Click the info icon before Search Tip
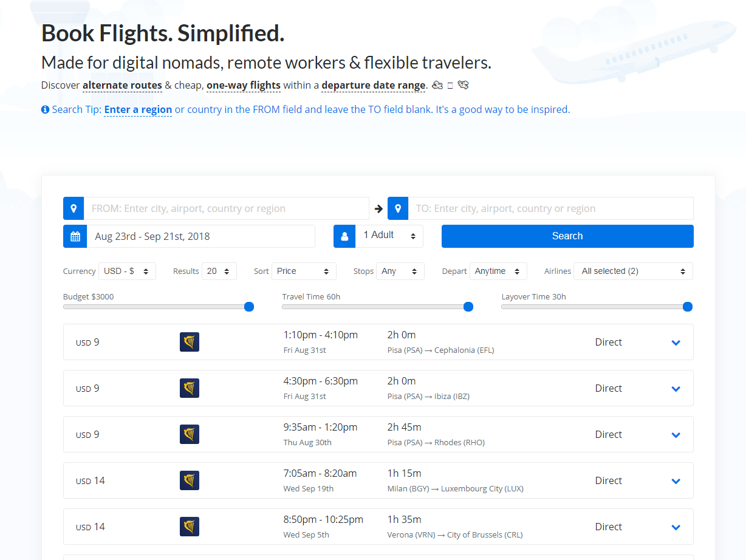Image resolution: width=746 pixels, height=560 pixels. 45,110
